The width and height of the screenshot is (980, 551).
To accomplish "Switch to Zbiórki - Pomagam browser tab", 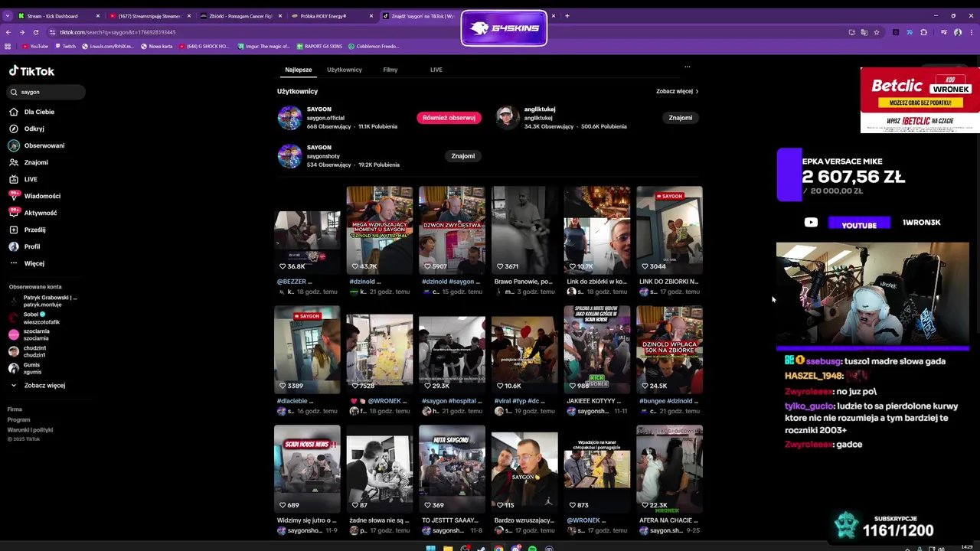I will tap(240, 16).
